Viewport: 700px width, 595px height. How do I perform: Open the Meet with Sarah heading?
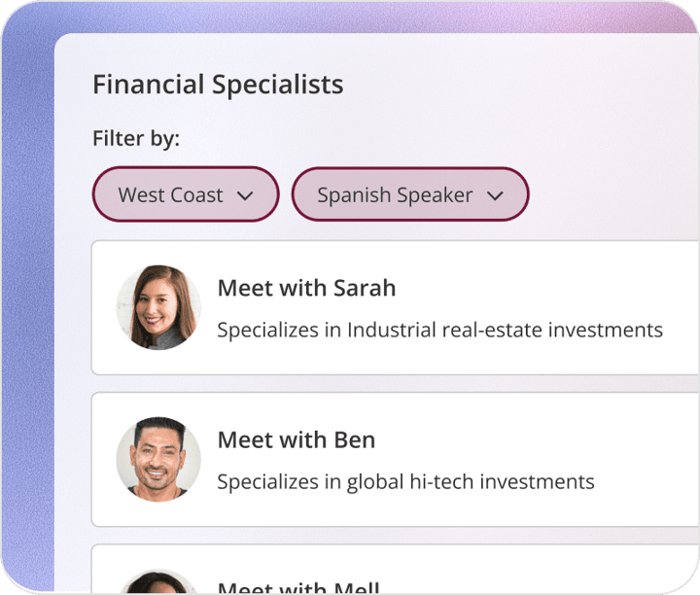306,288
